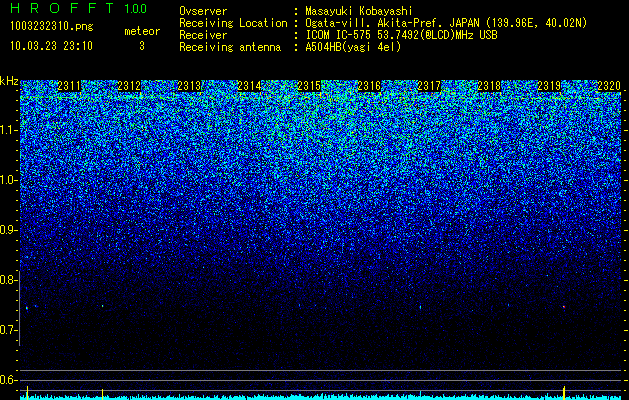The width and height of the screenshot is (629, 400).
Task: Click the 'Receiver' field label
Action: (x=203, y=35)
